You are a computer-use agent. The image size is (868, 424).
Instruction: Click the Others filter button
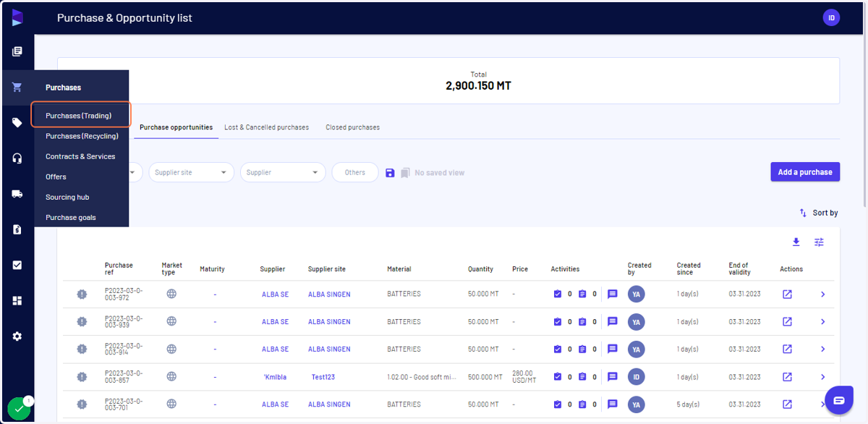pos(355,172)
